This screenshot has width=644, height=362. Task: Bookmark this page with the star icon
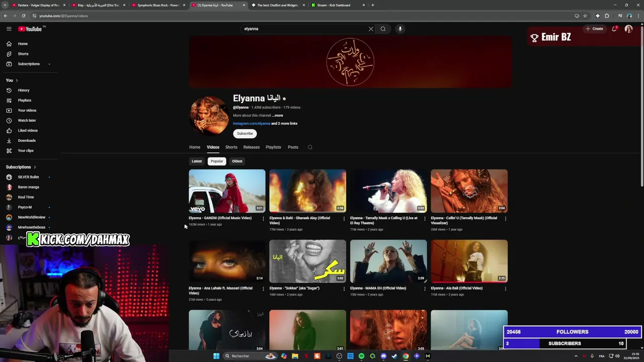coord(585,16)
